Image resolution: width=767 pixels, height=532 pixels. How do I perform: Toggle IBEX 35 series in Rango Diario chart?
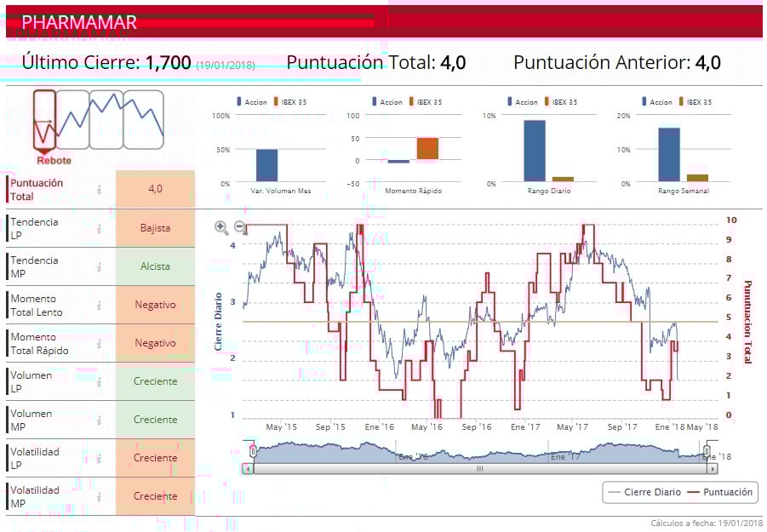[x=561, y=101]
